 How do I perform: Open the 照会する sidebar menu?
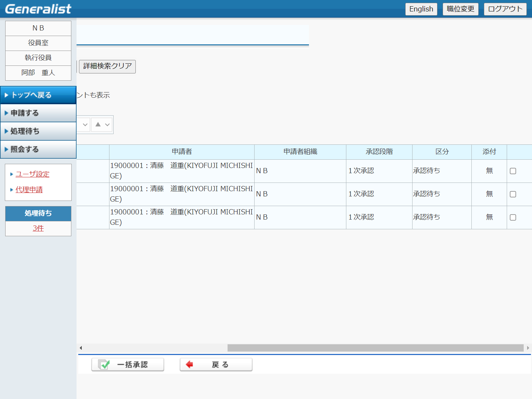coord(38,149)
